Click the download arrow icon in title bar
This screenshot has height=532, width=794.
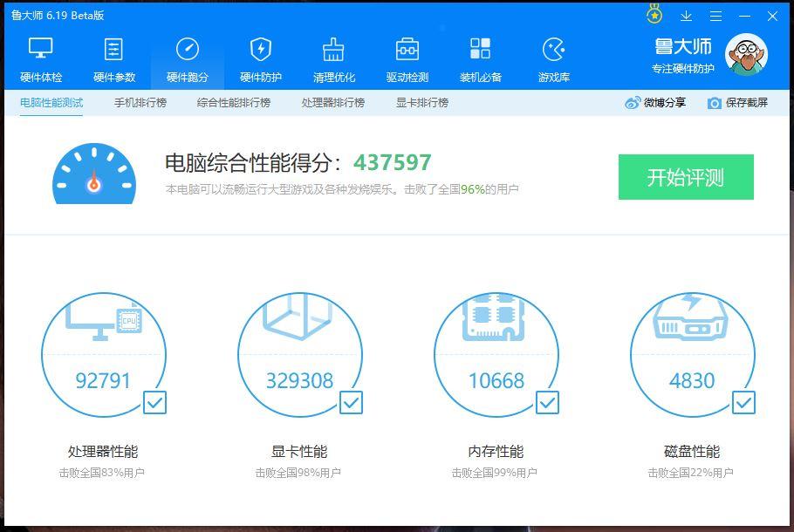pyautogui.click(x=686, y=17)
